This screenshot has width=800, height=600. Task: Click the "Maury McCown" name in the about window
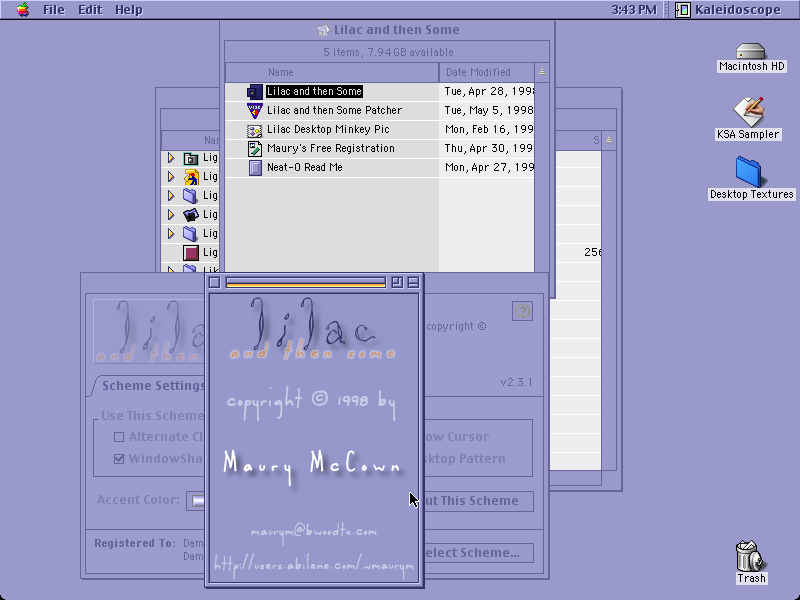click(x=312, y=466)
